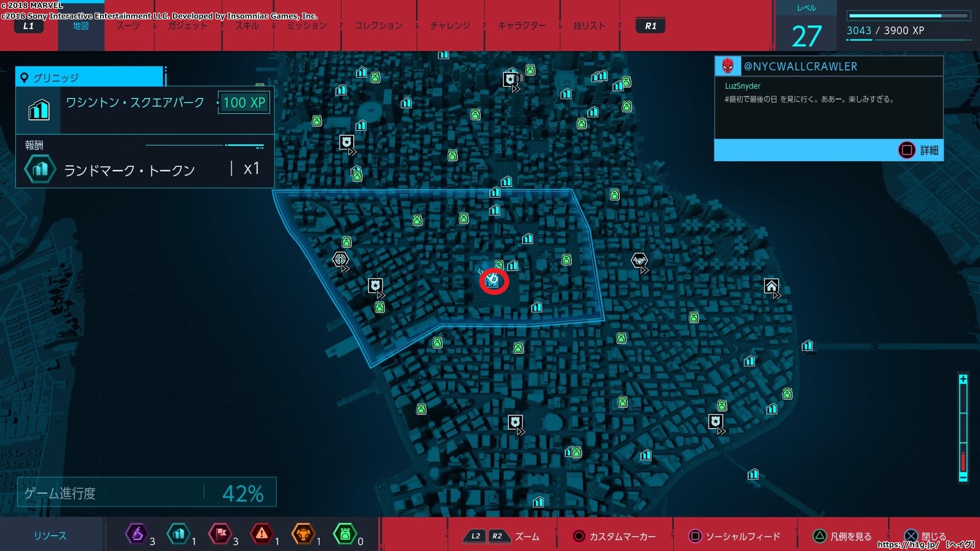
Task: Open the 技リスト tab
Action: pyautogui.click(x=589, y=26)
